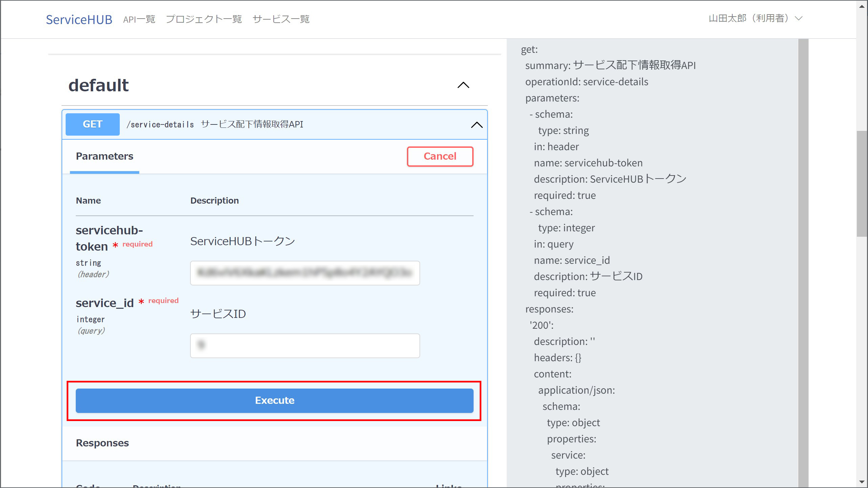Focus the servicehub-token input field

(305, 273)
